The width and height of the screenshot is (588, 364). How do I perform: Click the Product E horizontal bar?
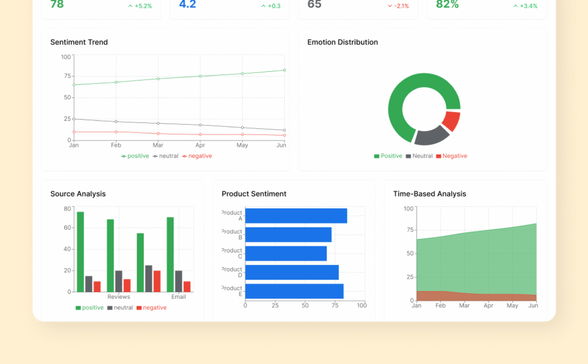pos(295,291)
